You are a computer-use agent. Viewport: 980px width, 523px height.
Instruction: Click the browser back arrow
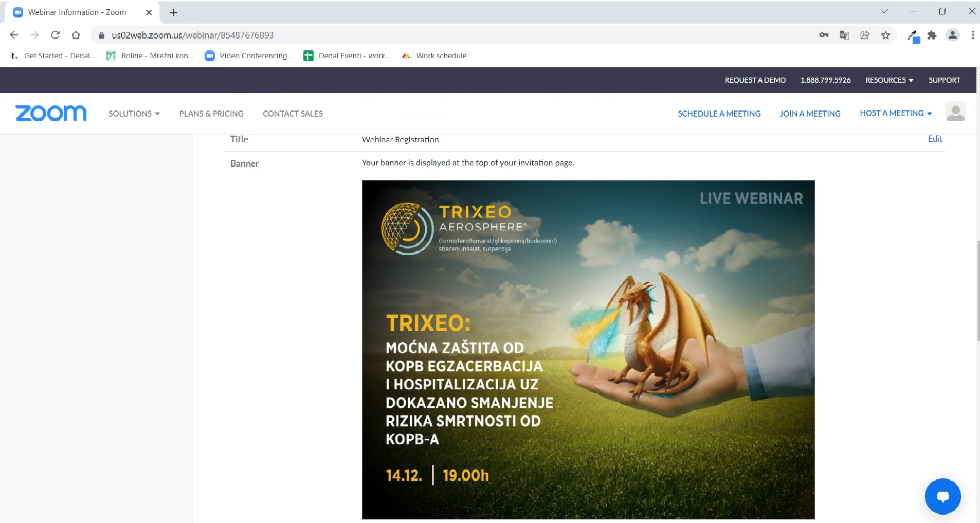point(14,35)
